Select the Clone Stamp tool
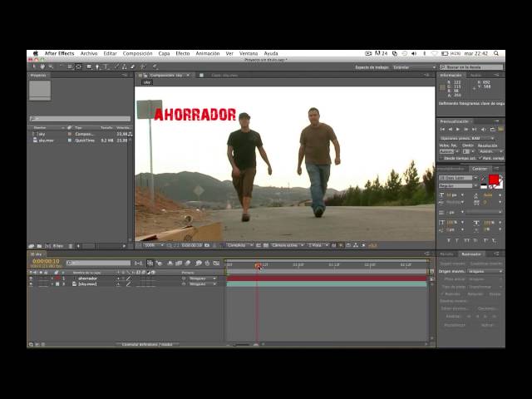The width and height of the screenshot is (532, 399). 125,66
